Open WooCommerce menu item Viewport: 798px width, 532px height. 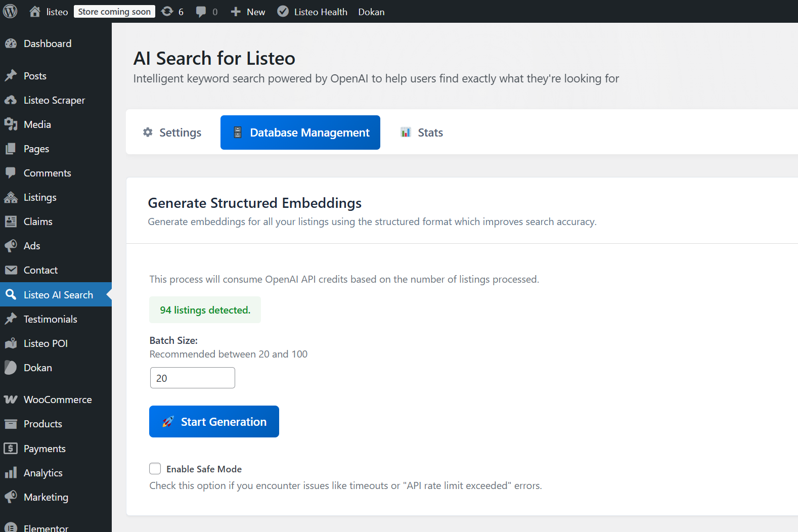pos(58,400)
